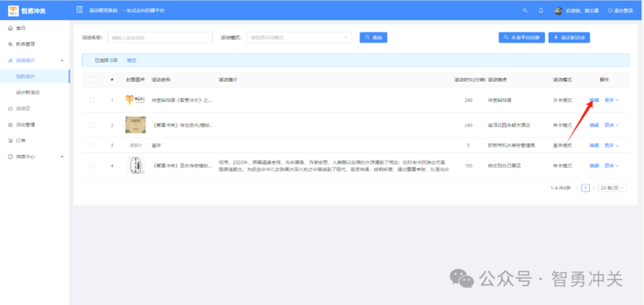Click the location 邯郸市机关事务管理局

pos(511,145)
